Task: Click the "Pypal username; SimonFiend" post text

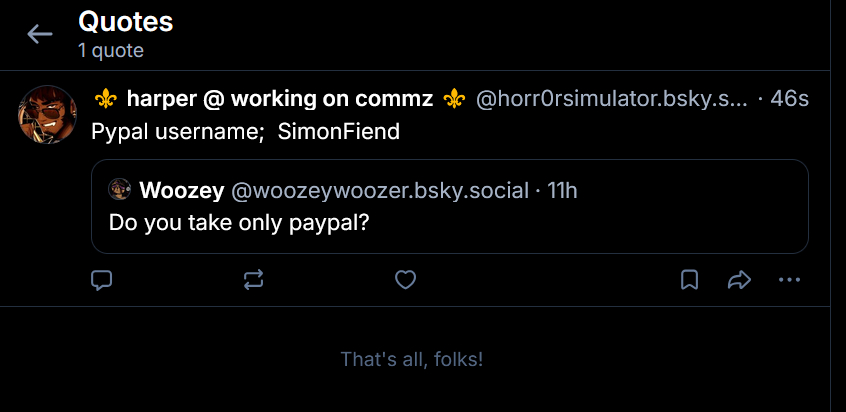Action: tap(245, 131)
